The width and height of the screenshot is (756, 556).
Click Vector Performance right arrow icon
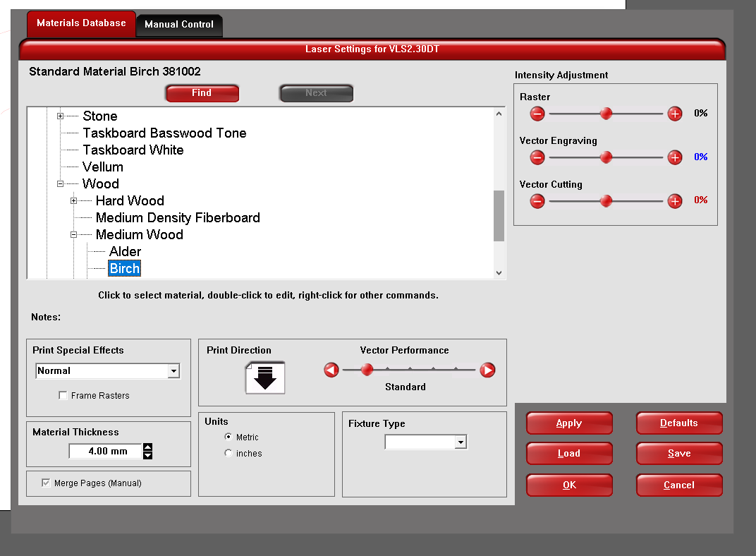tap(487, 370)
